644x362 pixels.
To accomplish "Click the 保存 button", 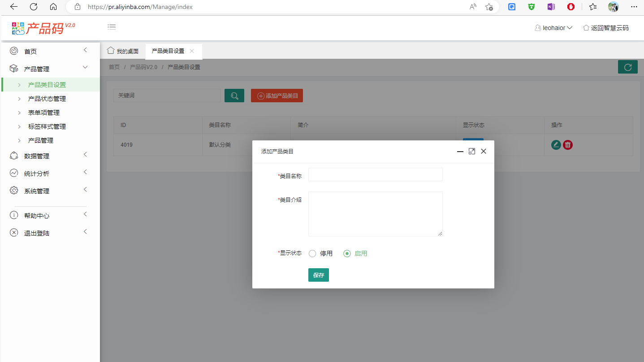I will pos(318,275).
